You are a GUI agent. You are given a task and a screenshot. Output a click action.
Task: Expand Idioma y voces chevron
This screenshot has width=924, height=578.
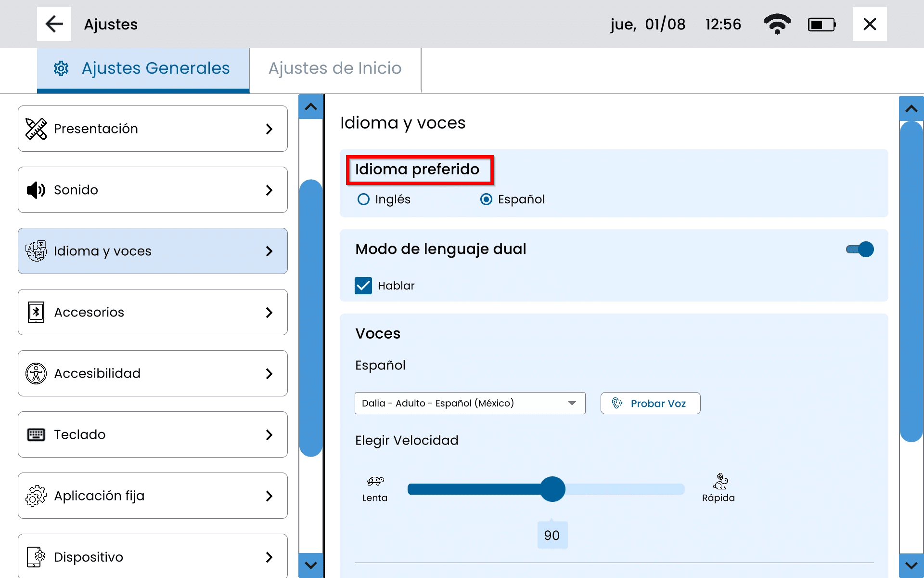coord(269,251)
